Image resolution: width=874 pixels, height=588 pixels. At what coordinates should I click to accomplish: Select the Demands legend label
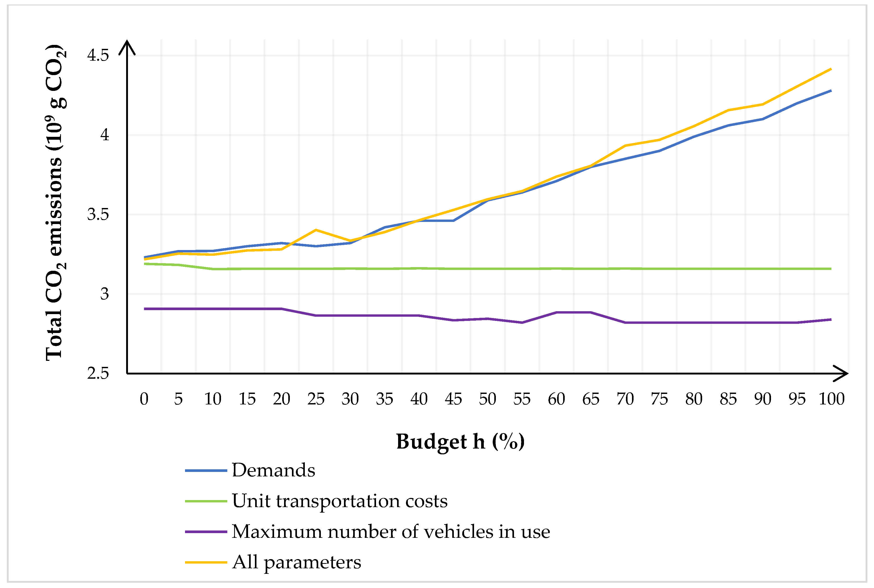coord(273,470)
